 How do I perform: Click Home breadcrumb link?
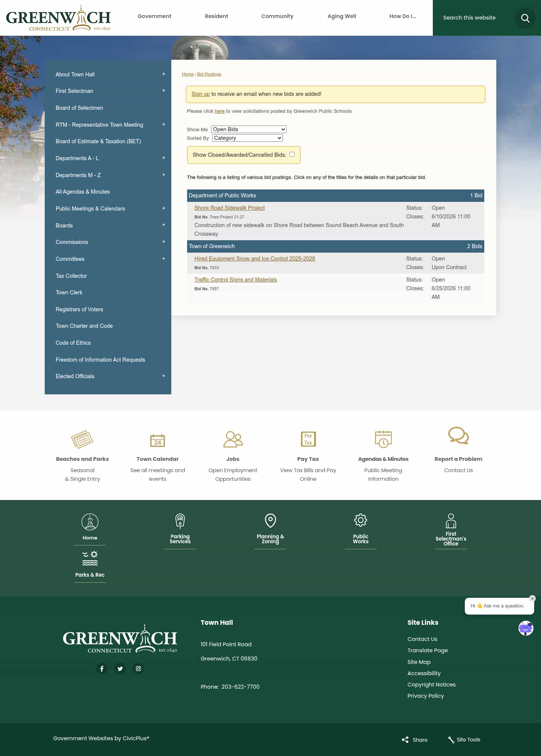188,74
